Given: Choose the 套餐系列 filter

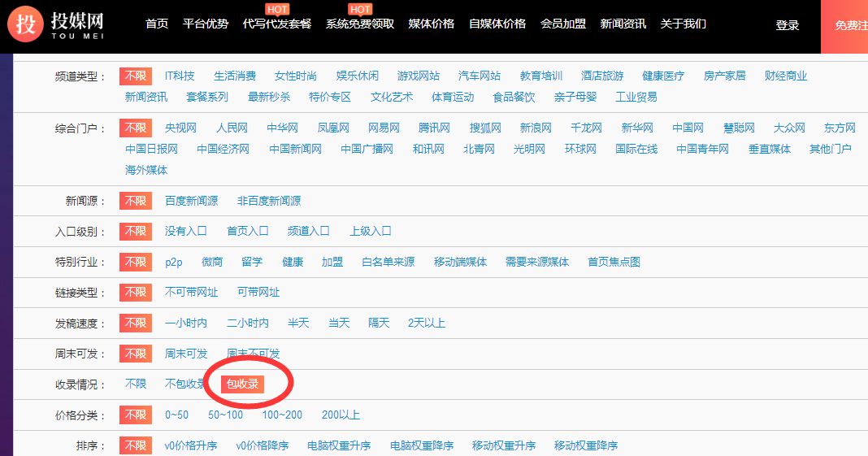Looking at the screenshot, I should 207,97.
